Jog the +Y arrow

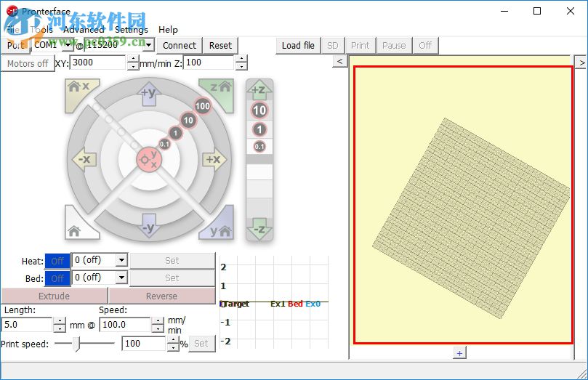point(149,94)
